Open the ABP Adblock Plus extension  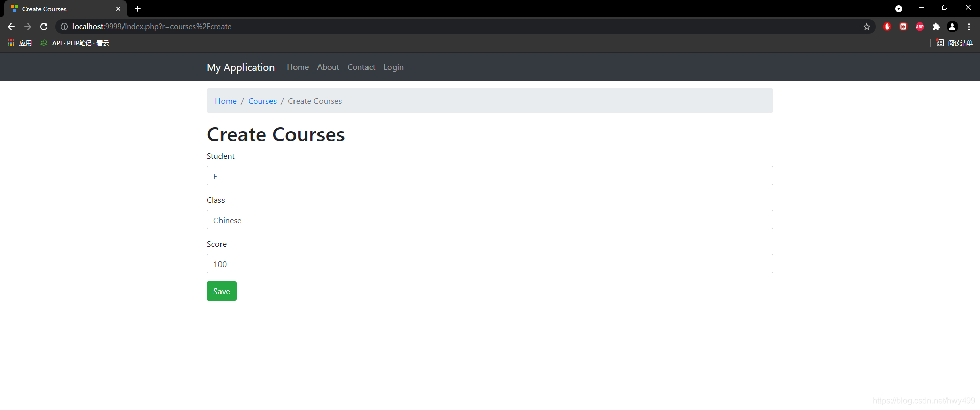click(x=920, y=27)
